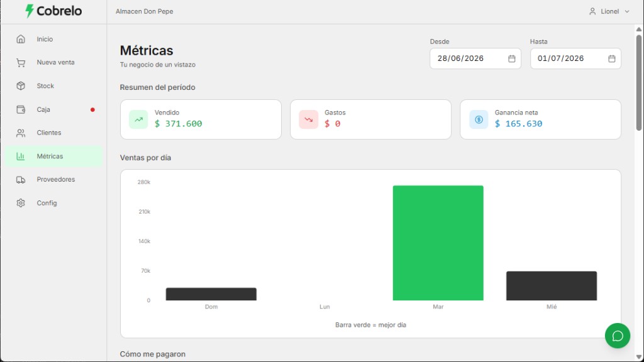644x362 pixels.
Task: Click the Desde date field 28/06/2026
Action: 475,58
